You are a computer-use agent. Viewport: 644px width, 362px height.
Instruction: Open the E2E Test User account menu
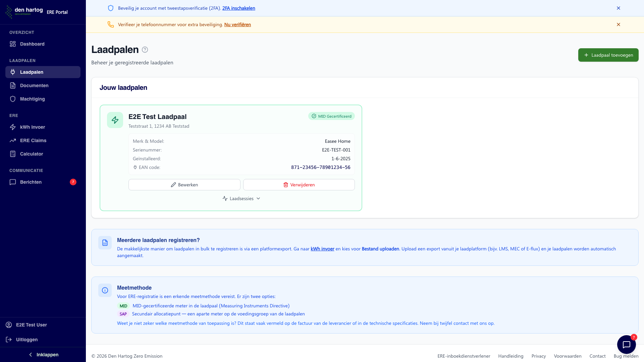click(x=31, y=325)
